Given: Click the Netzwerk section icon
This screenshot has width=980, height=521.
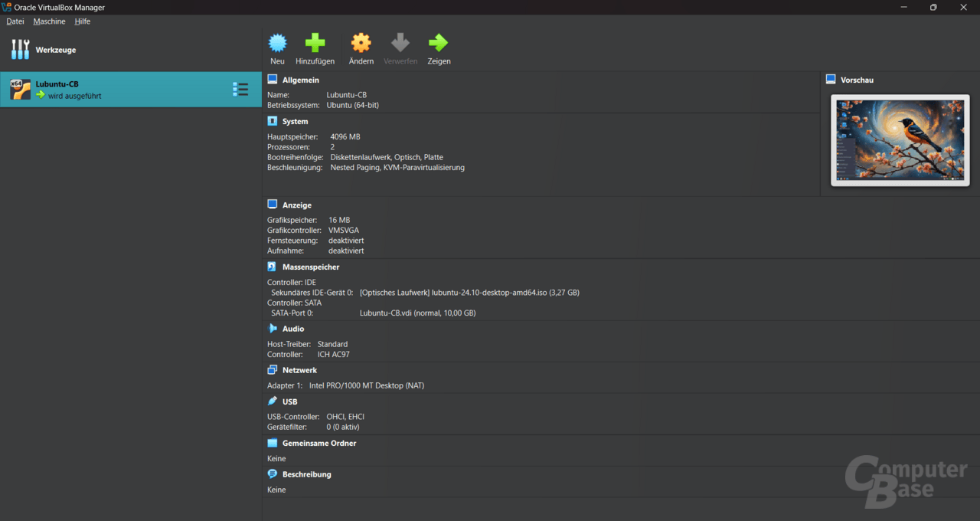Looking at the screenshot, I should (x=272, y=370).
